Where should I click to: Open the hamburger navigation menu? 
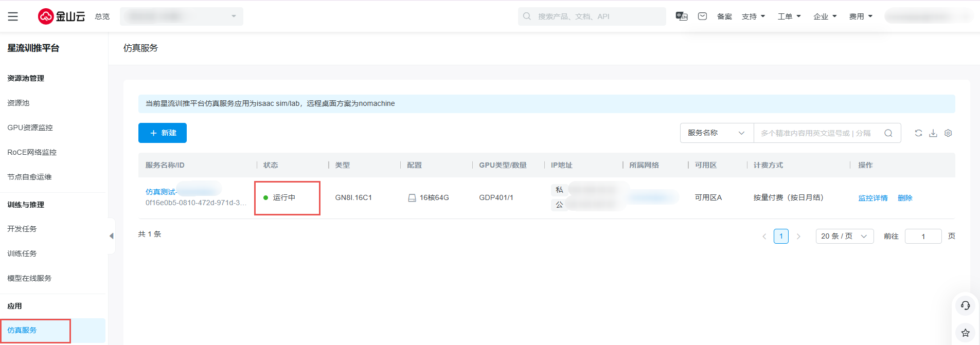tap(13, 16)
